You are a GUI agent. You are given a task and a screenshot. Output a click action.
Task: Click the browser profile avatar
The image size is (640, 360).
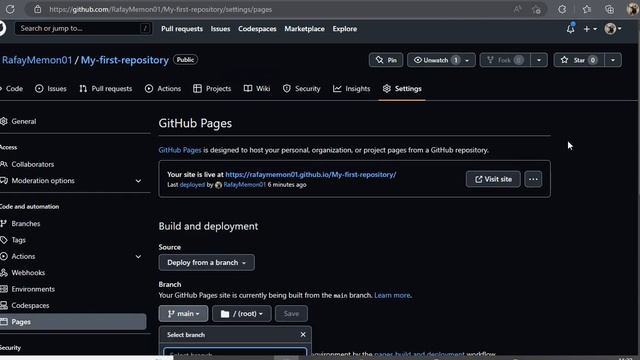[633, 9]
